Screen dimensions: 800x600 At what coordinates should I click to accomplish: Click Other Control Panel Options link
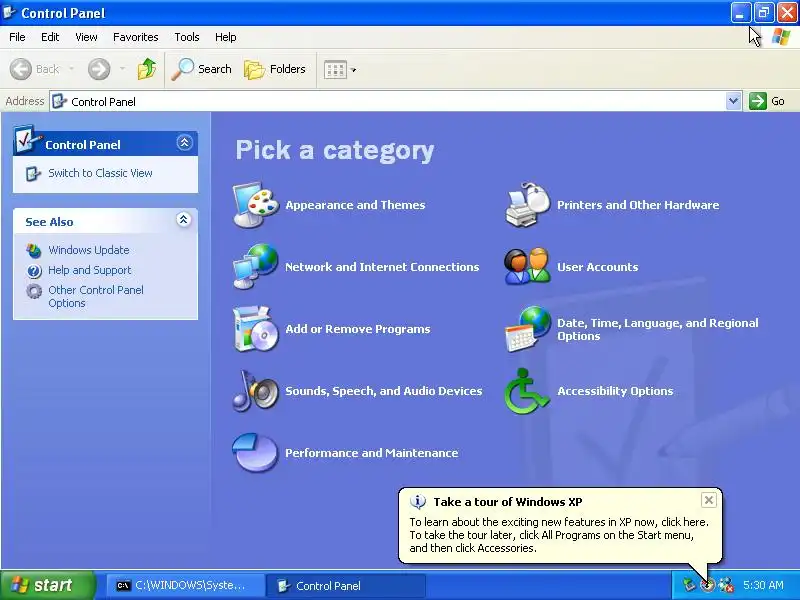point(96,296)
